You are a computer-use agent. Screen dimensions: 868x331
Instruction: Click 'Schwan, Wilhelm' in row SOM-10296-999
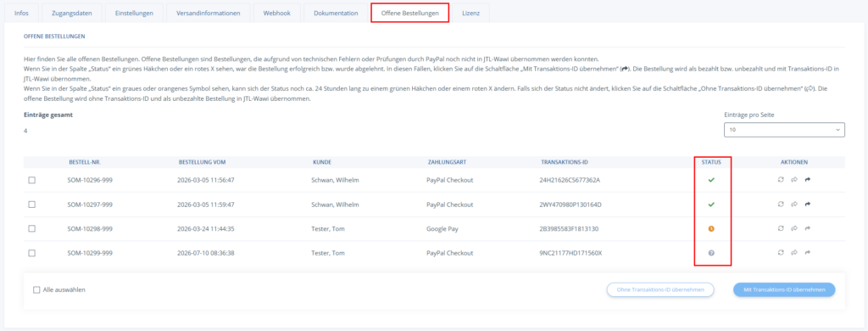pyautogui.click(x=336, y=180)
